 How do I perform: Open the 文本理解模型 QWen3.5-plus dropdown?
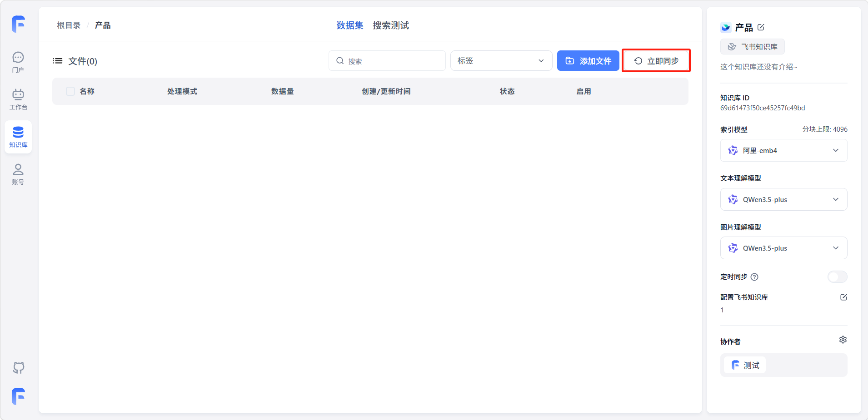coord(783,200)
